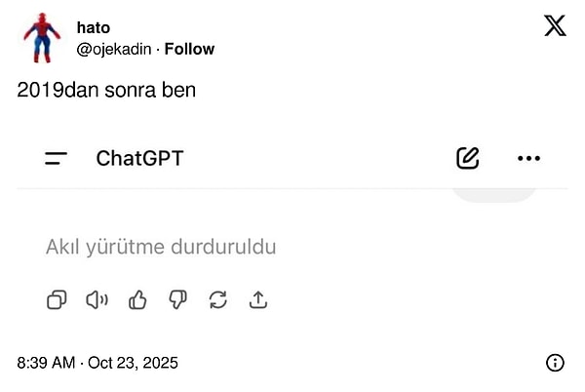This screenshot has height=392, width=585.
Task: Toggle thumbs down on the response
Action: pos(177,300)
